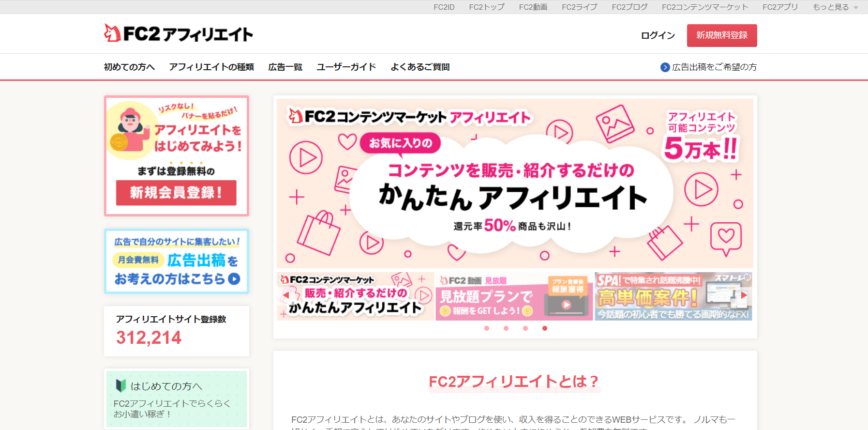Visit FC2ブログ
868x430 pixels.
[x=629, y=7]
